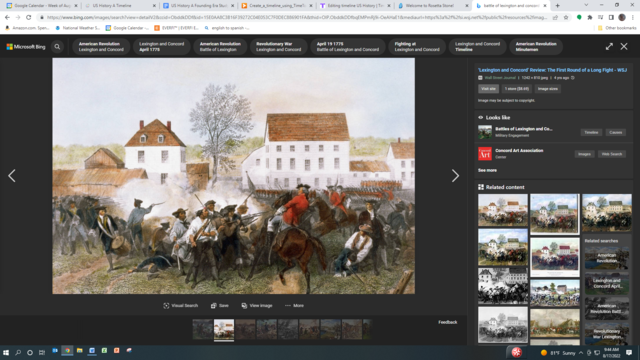Go to the previous image with left arrow
The width and height of the screenshot is (640, 360).
coord(12,176)
